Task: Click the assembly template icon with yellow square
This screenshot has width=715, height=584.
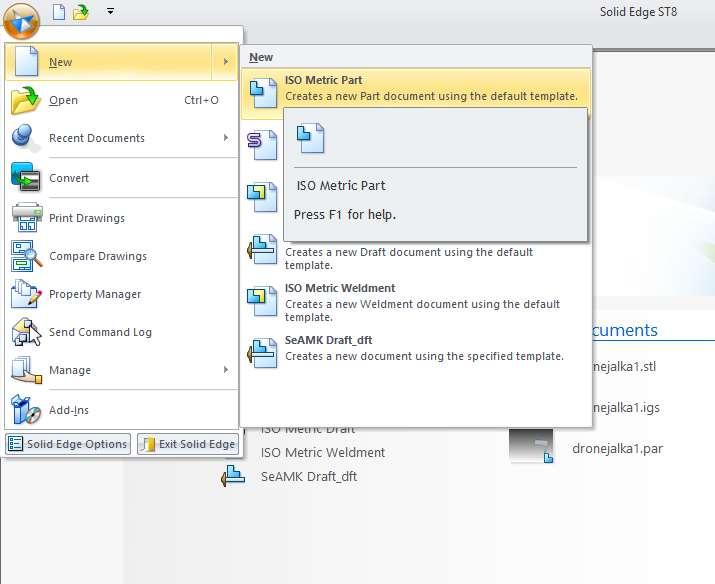Action: click(262, 197)
